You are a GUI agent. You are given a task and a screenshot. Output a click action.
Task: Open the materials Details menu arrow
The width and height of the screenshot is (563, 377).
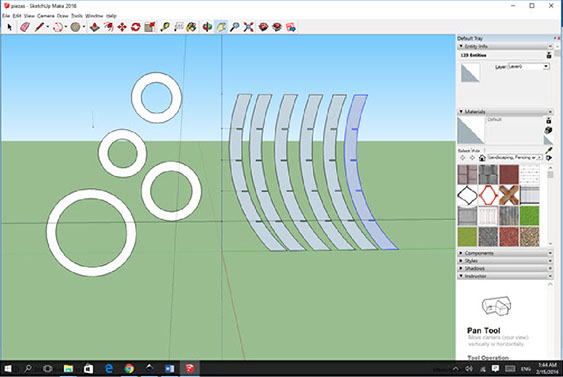click(x=549, y=158)
